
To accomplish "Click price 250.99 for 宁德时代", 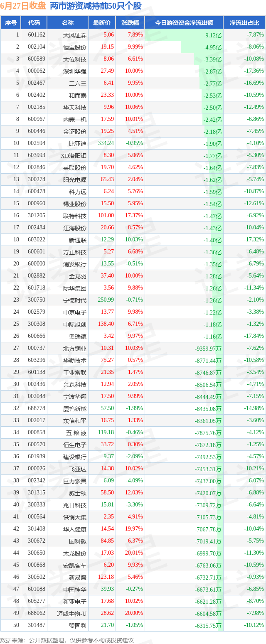I will 106,300.
